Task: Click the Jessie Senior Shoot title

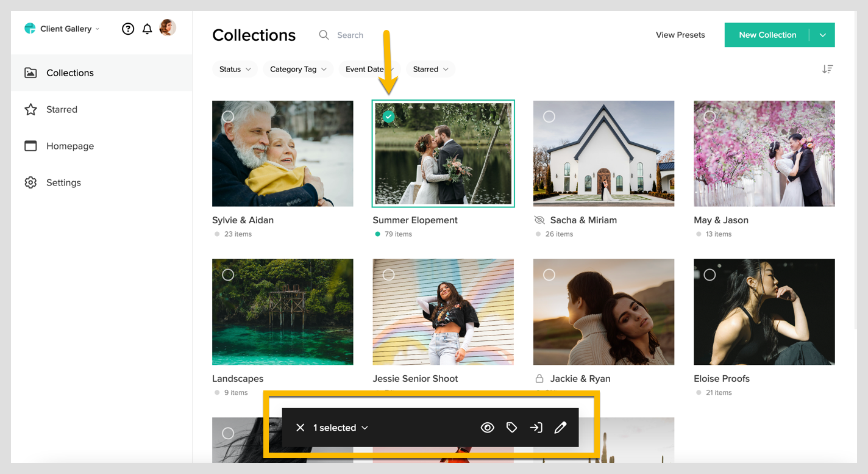Action: coord(415,379)
